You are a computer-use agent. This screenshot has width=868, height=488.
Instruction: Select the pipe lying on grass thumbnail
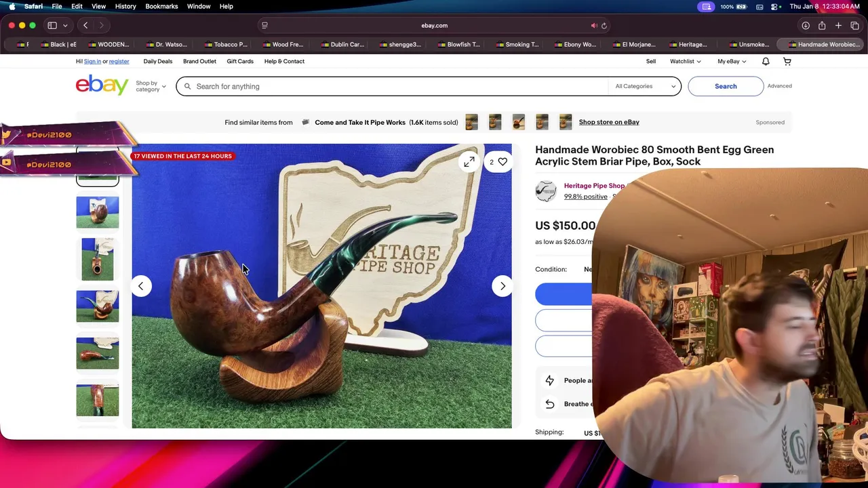98,353
